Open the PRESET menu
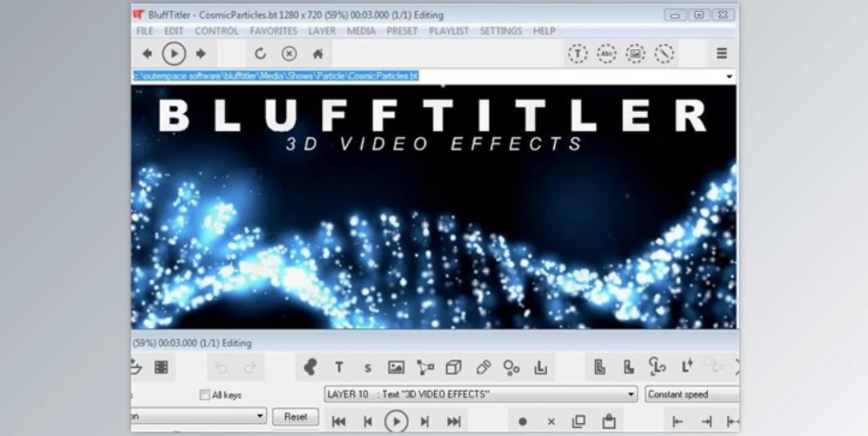Image resolution: width=868 pixels, height=436 pixels. click(x=402, y=31)
